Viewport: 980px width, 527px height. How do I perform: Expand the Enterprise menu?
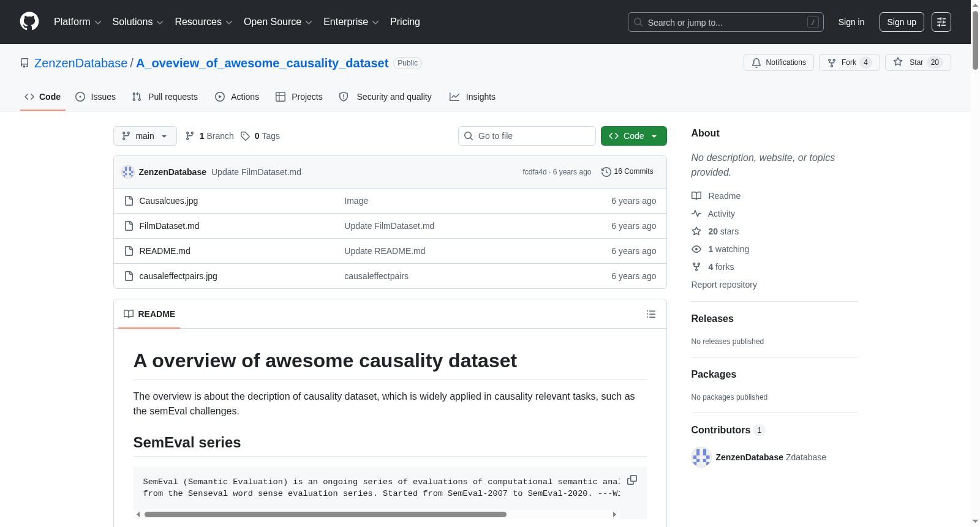351,22
